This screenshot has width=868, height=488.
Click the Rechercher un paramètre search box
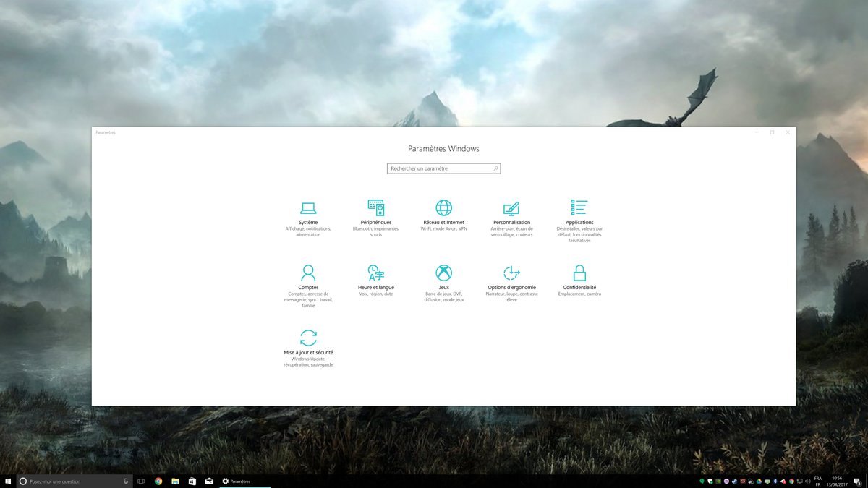point(443,168)
